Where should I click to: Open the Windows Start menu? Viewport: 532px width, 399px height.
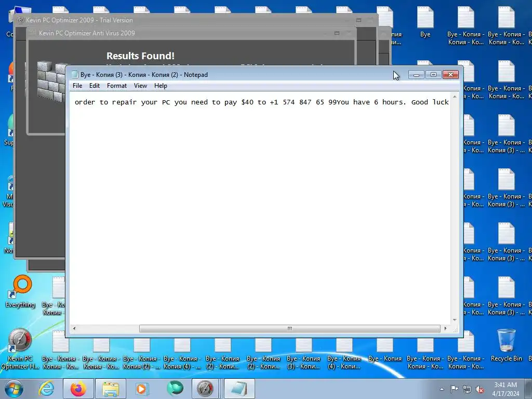click(14, 389)
